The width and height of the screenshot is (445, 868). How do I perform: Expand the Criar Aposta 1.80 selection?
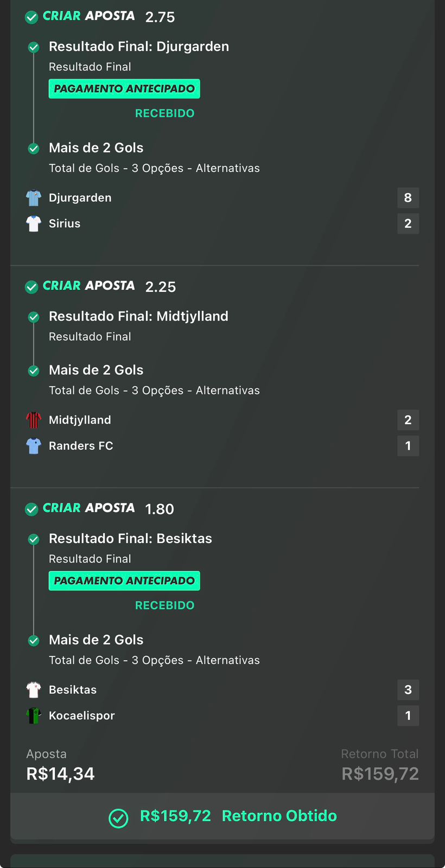[89, 508]
